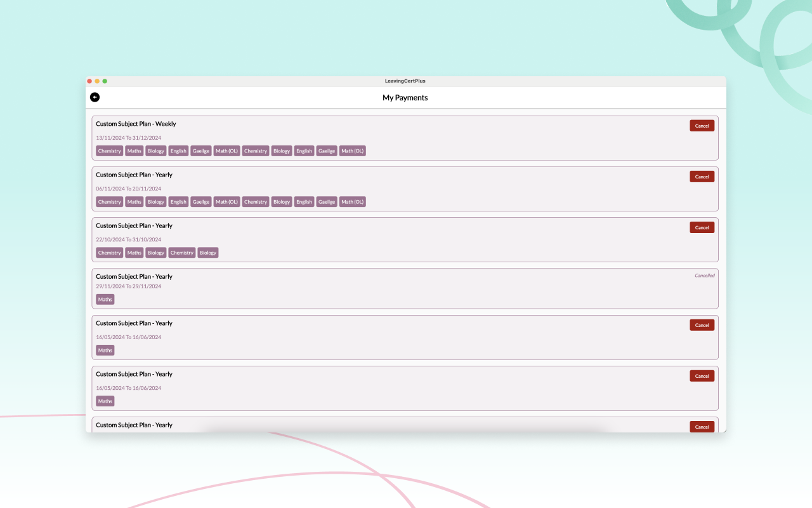This screenshot has height=508, width=812.
Task: Cancel the yearly plan starting 06/11/2024
Action: pyautogui.click(x=702, y=177)
